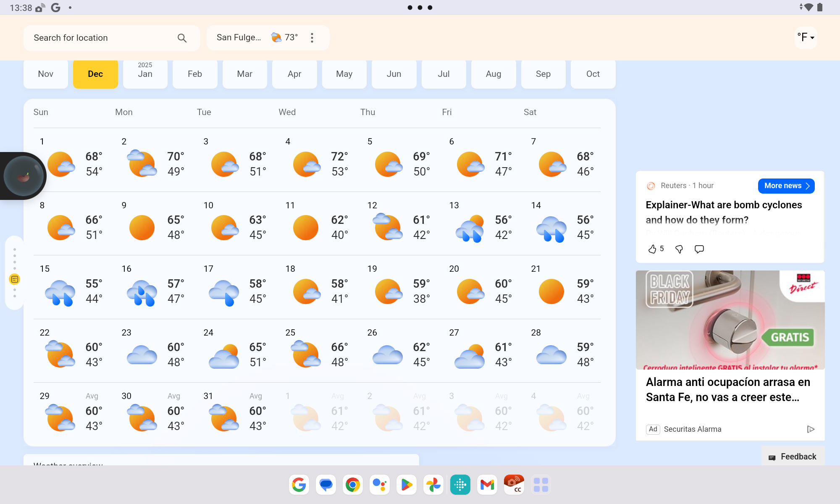Switch to the Feb month tab
Image resolution: width=840 pixels, height=504 pixels.
point(195,74)
